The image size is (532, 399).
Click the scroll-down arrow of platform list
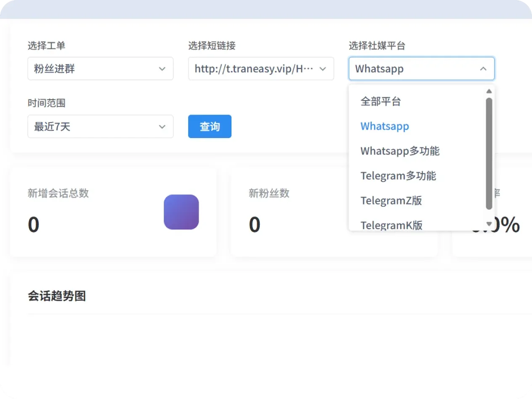(x=489, y=223)
